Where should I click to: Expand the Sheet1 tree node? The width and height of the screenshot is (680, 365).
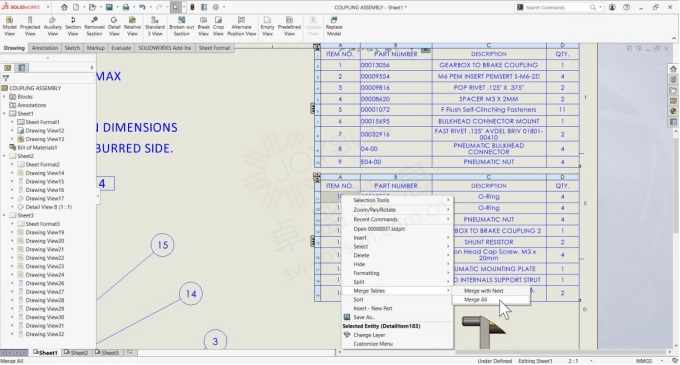point(4,114)
